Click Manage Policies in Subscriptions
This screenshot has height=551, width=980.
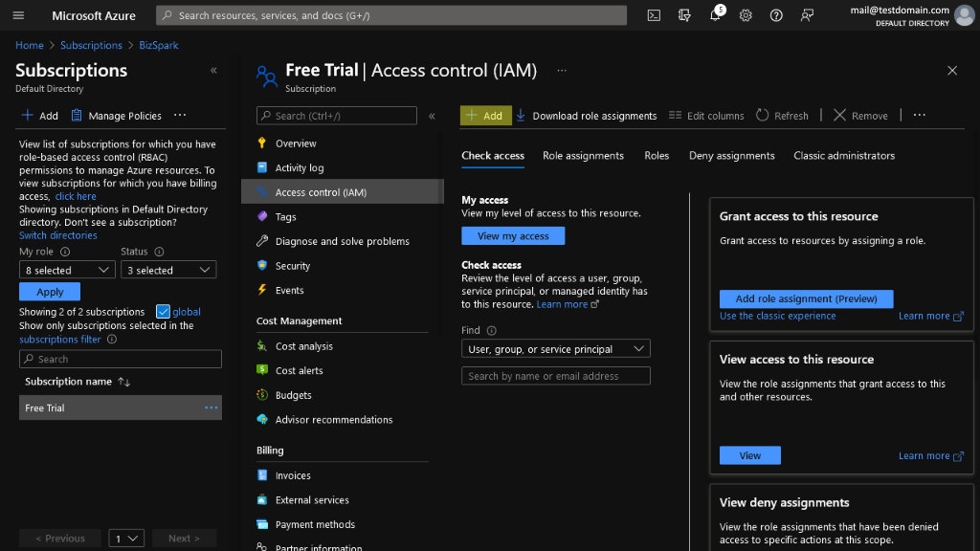[116, 116]
